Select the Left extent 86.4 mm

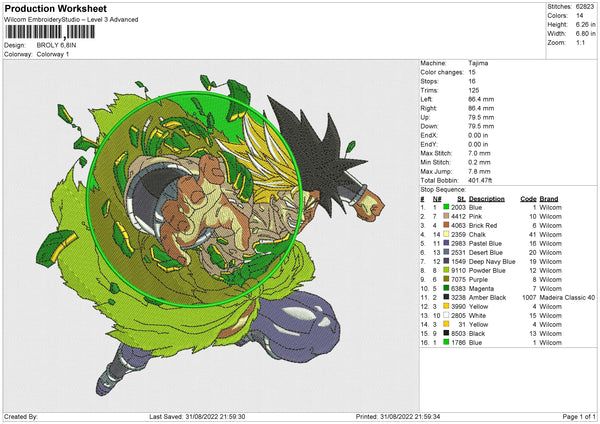click(x=481, y=99)
